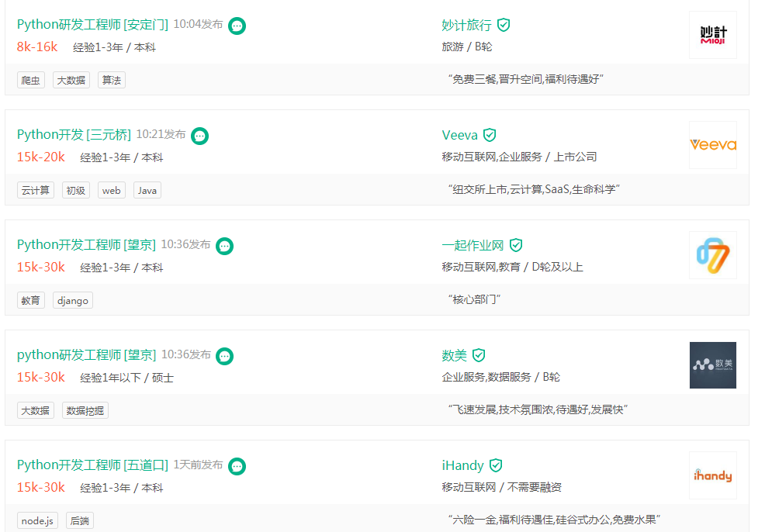Visit the iHandy company page

coord(462,466)
